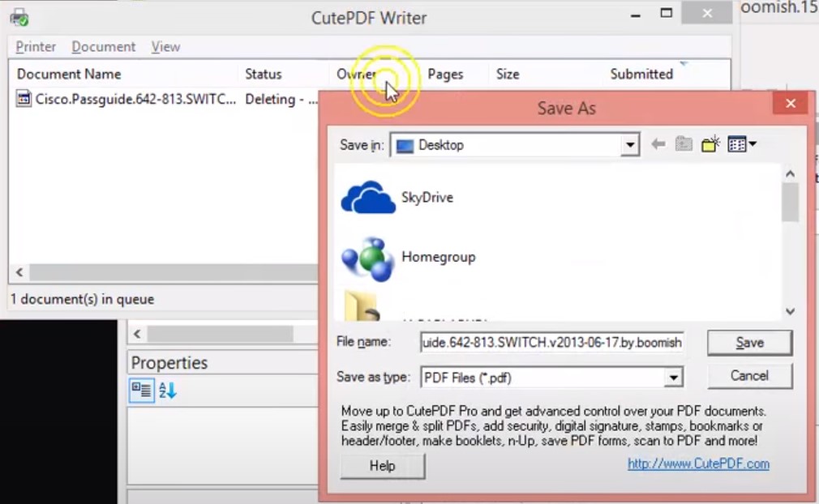The height and width of the screenshot is (504, 819).
Task: Click the File name input field
Action: [x=551, y=342]
